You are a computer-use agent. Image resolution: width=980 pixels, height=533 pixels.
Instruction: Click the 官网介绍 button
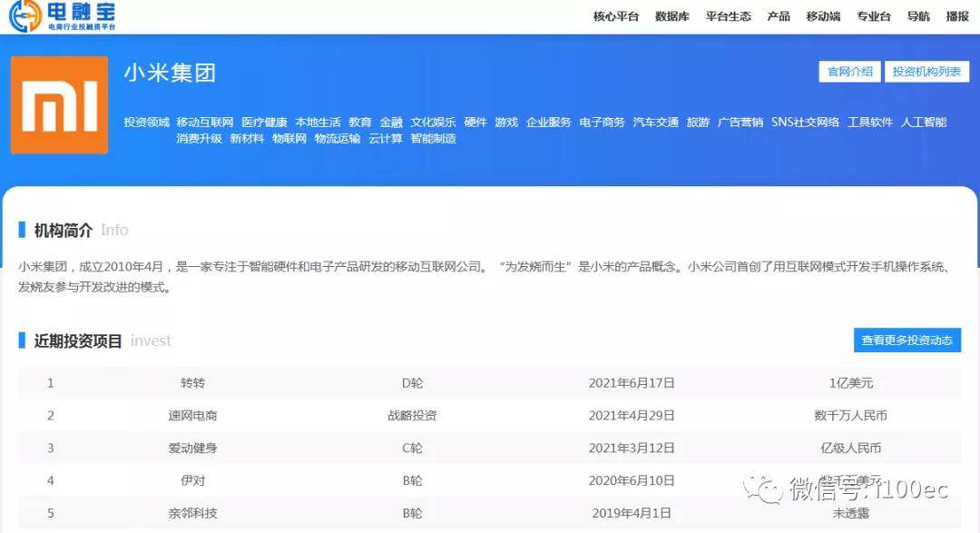coord(850,72)
